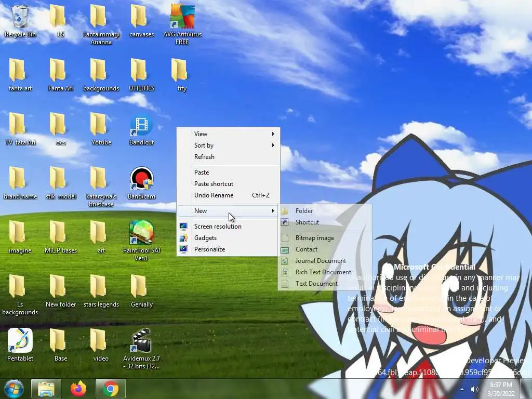Select the fanta art folder
The image size is (532, 399).
[20, 75]
